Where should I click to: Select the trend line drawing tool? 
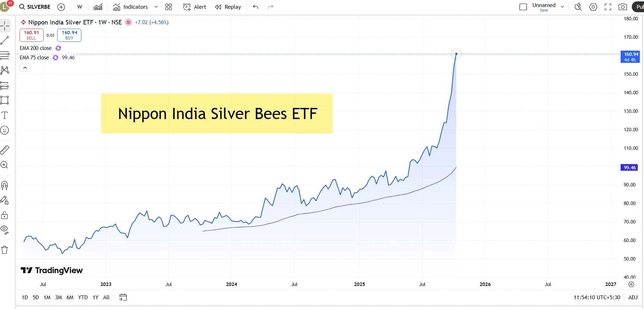[x=5, y=41]
